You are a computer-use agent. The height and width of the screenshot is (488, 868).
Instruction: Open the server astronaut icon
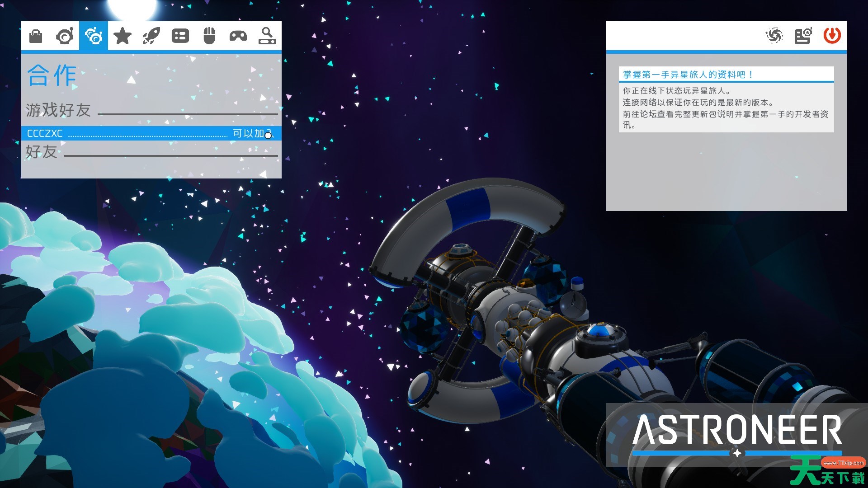pyautogui.click(x=803, y=36)
